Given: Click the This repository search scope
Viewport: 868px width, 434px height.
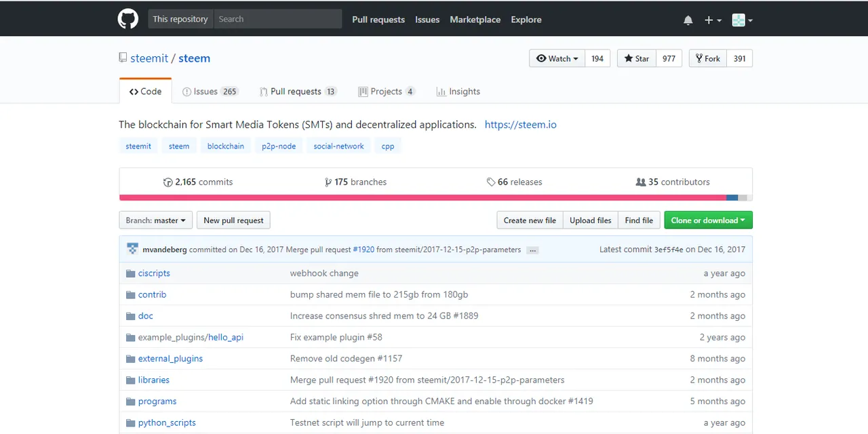Looking at the screenshot, I should coord(180,19).
